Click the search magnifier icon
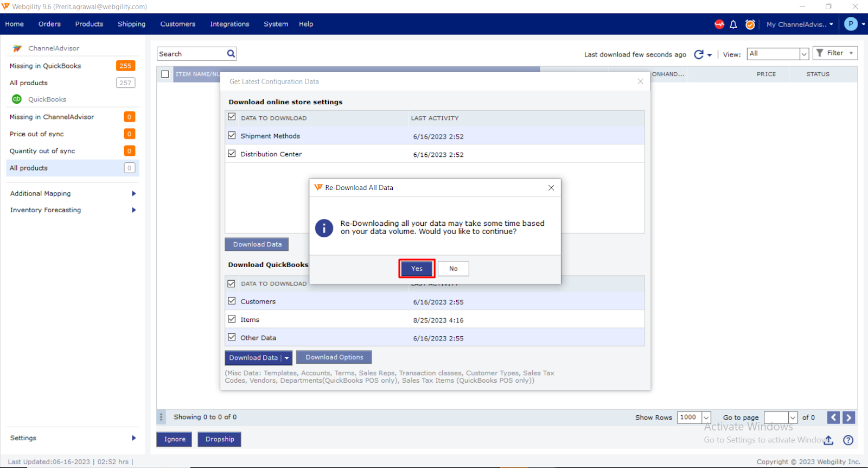Image resolution: width=868 pixels, height=468 pixels. 231,54
